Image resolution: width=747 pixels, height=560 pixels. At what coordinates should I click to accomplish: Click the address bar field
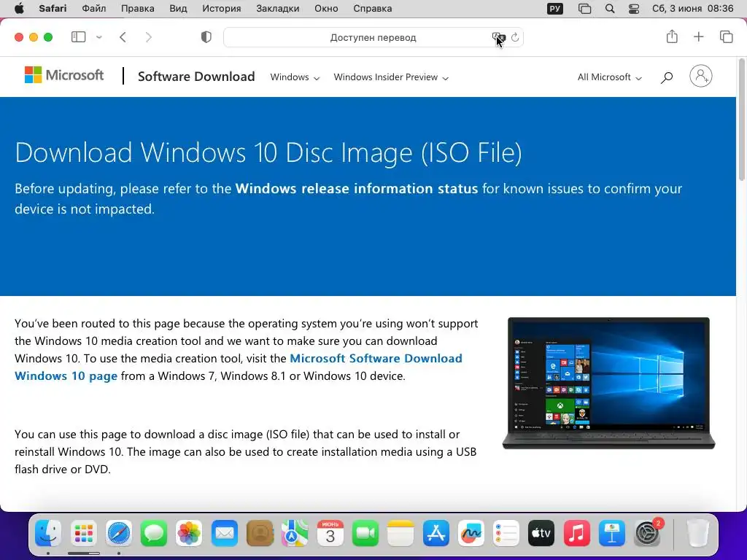coord(373,37)
